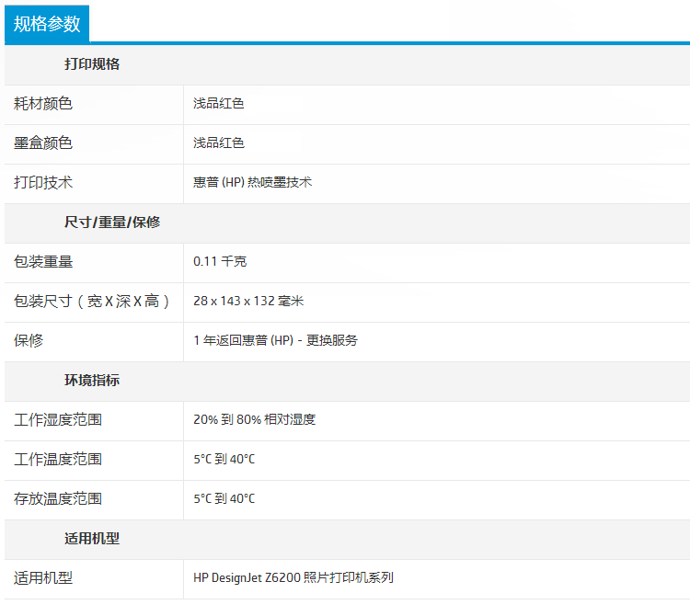Open the 规格参数 tab
The image size is (690, 616).
click(47, 24)
